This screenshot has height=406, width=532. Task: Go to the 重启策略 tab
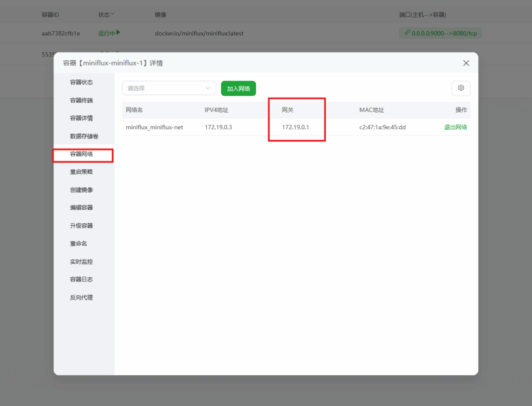pos(82,172)
